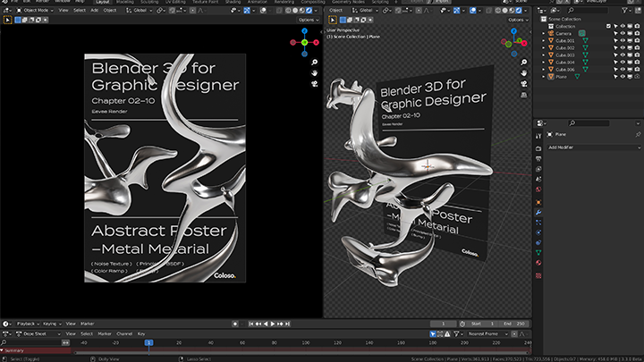Open Key menu in dope sheet
This screenshot has width=644, height=362.
tap(141, 334)
